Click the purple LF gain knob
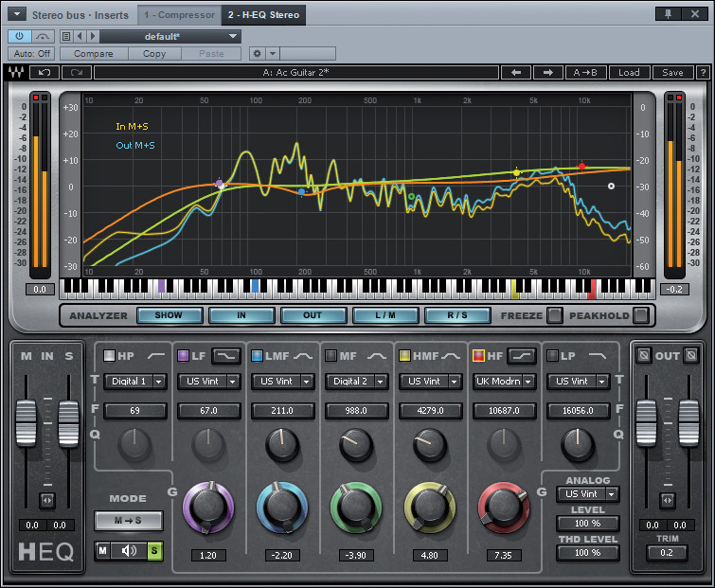 coord(208,508)
